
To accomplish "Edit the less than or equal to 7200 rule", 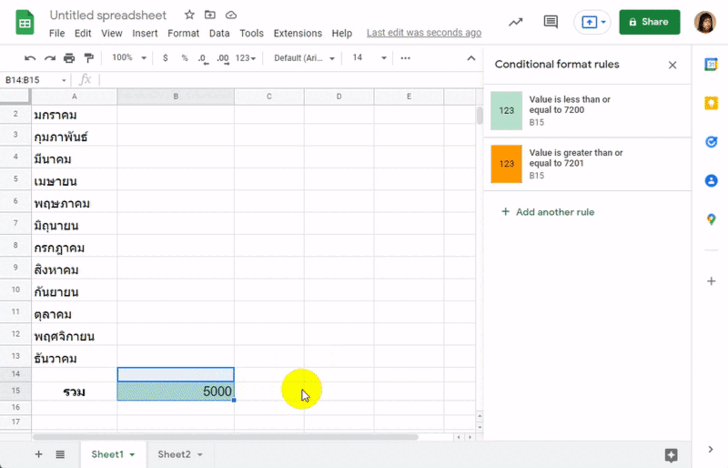I will pos(587,110).
